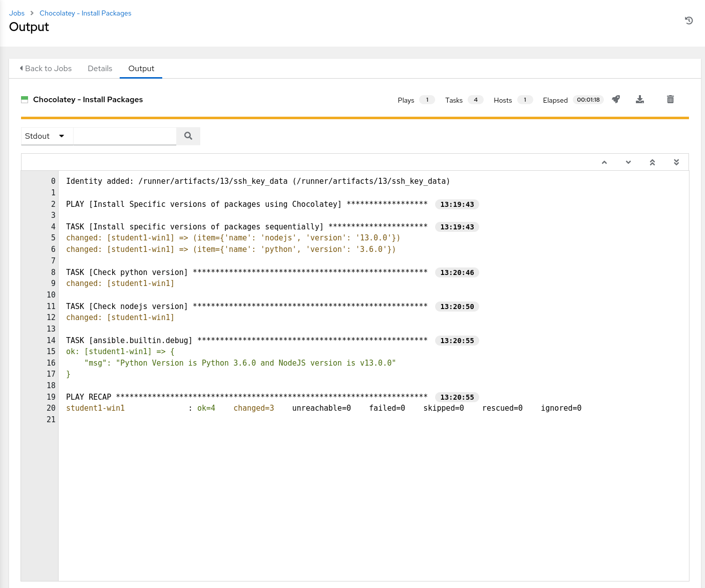Go to next output page chevron
The height and width of the screenshot is (588, 705).
point(628,162)
